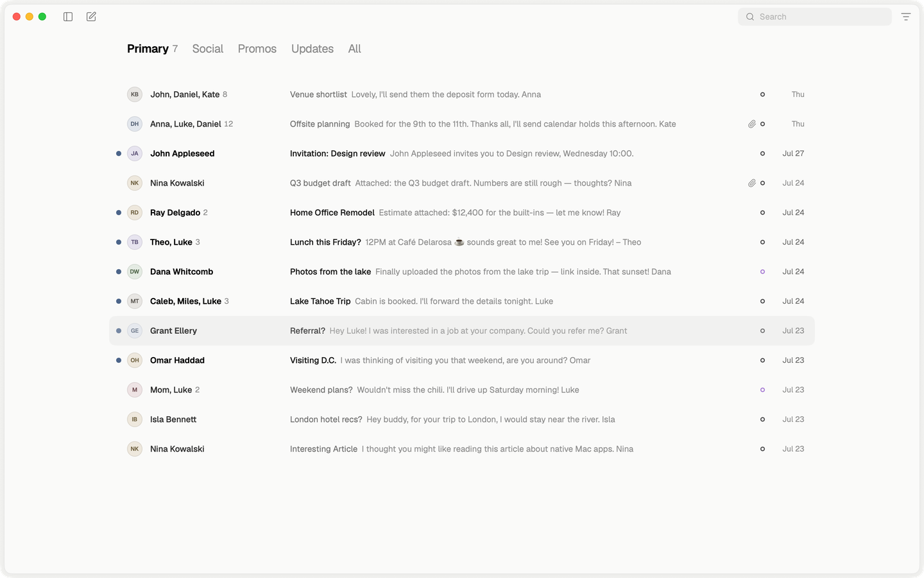Viewport: 924px width, 578px height.
Task: Open the Promos tab
Action: [257, 49]
